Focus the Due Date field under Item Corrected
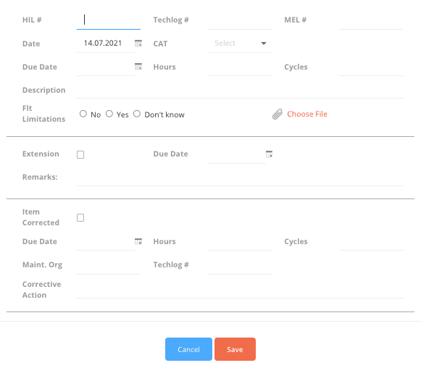Viewport: 421px width, 368px height. 105,242
